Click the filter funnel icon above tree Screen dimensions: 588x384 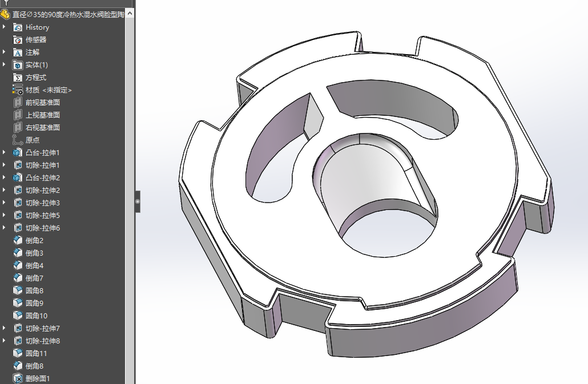(6, 2)
